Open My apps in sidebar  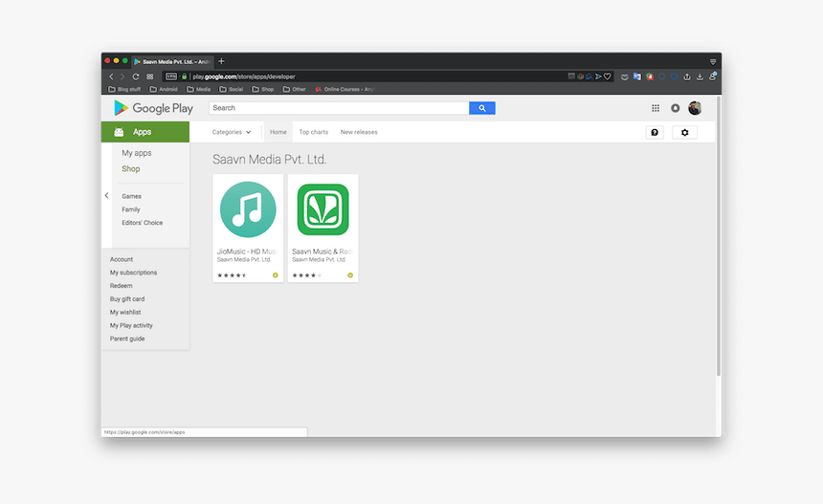point(137,153)
